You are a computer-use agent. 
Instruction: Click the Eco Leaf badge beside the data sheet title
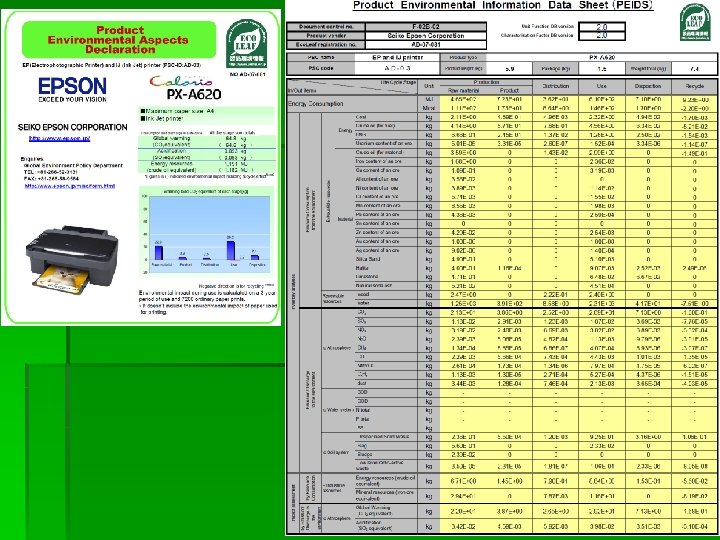[695, 22]
